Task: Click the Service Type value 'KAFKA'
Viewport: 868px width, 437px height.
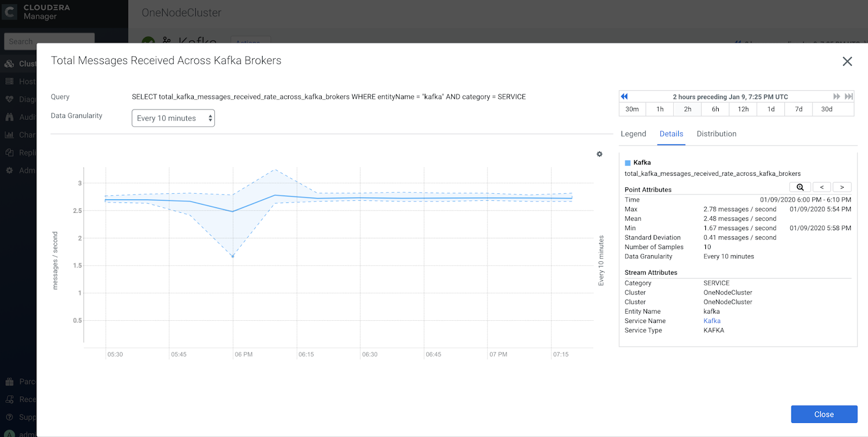Action: [714, 331]
